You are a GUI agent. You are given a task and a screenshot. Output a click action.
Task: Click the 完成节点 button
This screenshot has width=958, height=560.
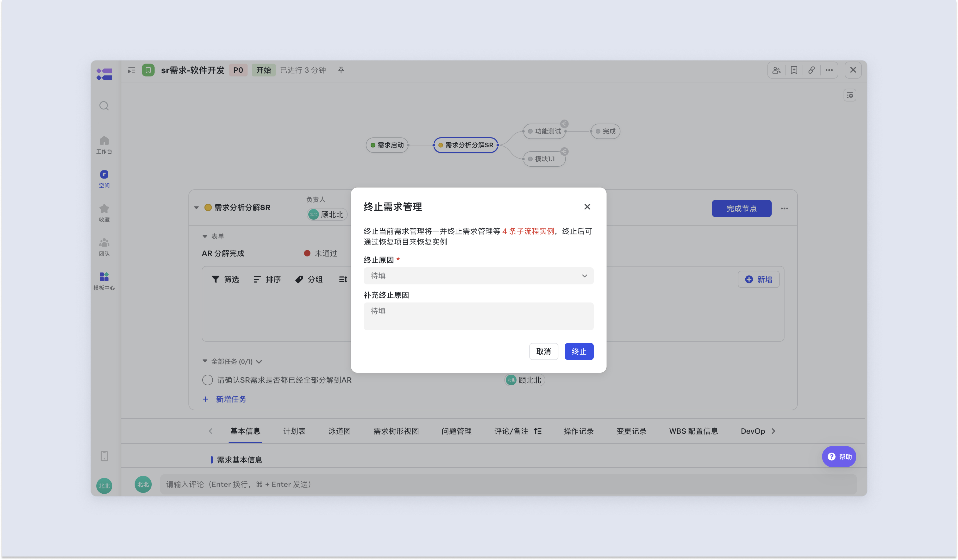[742, 209]
